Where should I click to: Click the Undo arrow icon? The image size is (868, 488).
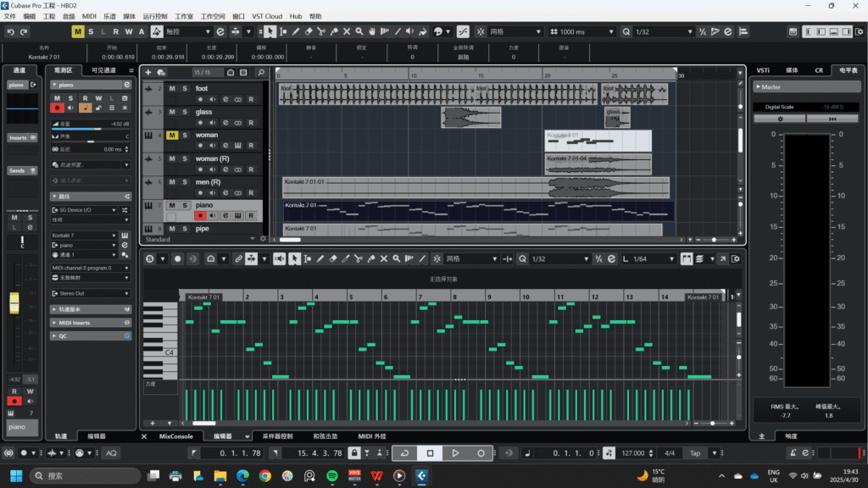(11, 31)
